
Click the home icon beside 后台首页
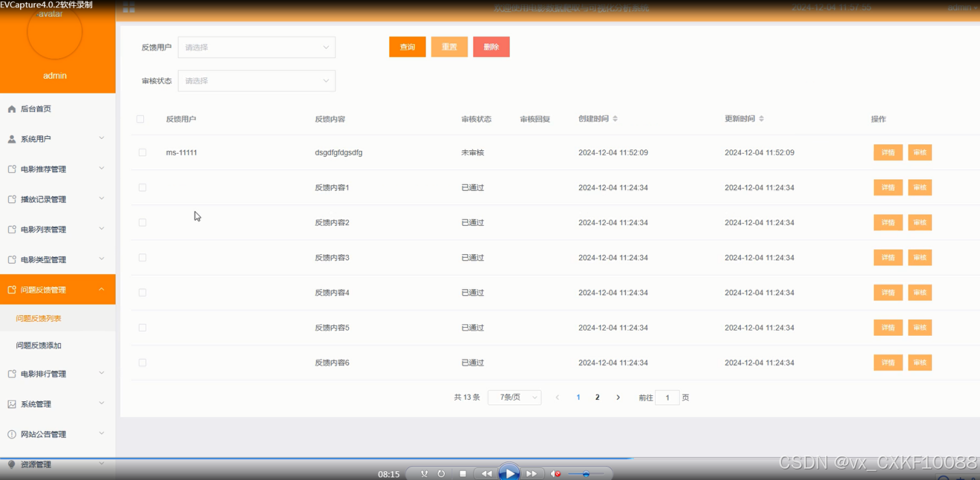click(11, 109)
